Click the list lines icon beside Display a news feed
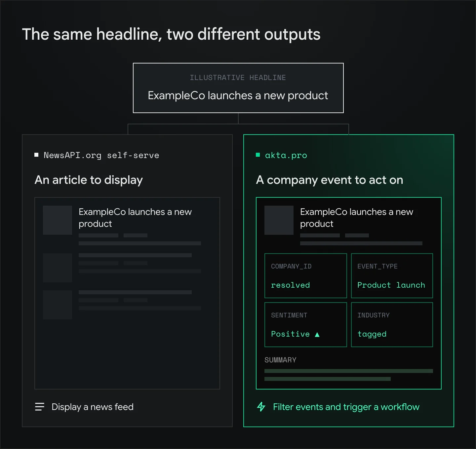 pos(40,407)
